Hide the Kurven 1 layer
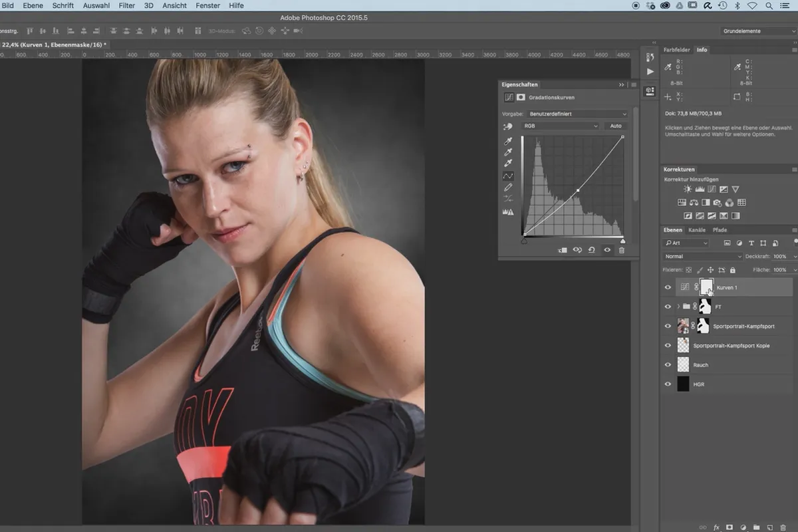 668,287
